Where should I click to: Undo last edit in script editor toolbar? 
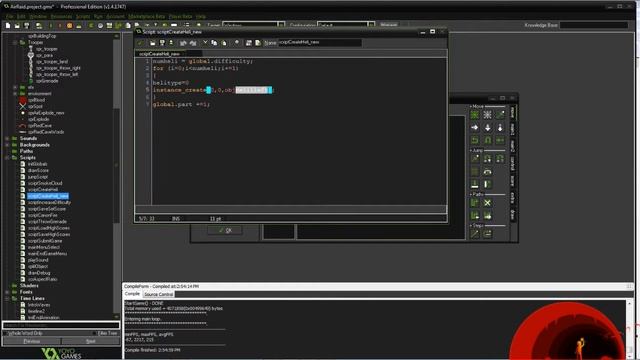(183, 43)
